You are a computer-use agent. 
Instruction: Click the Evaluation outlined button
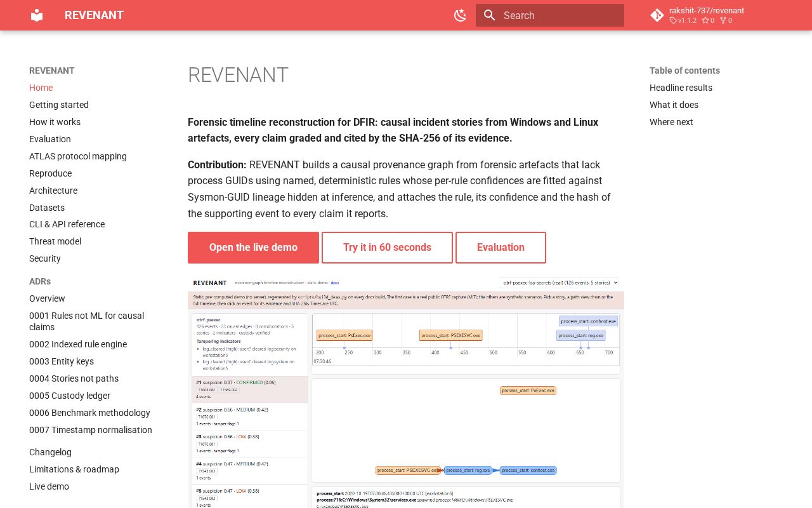pos(501,248)
